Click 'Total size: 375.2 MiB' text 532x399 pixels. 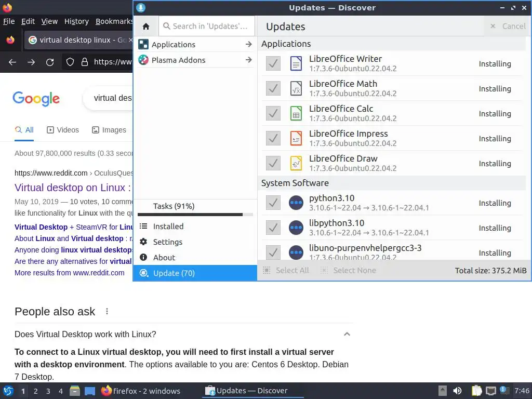[490, 270]
